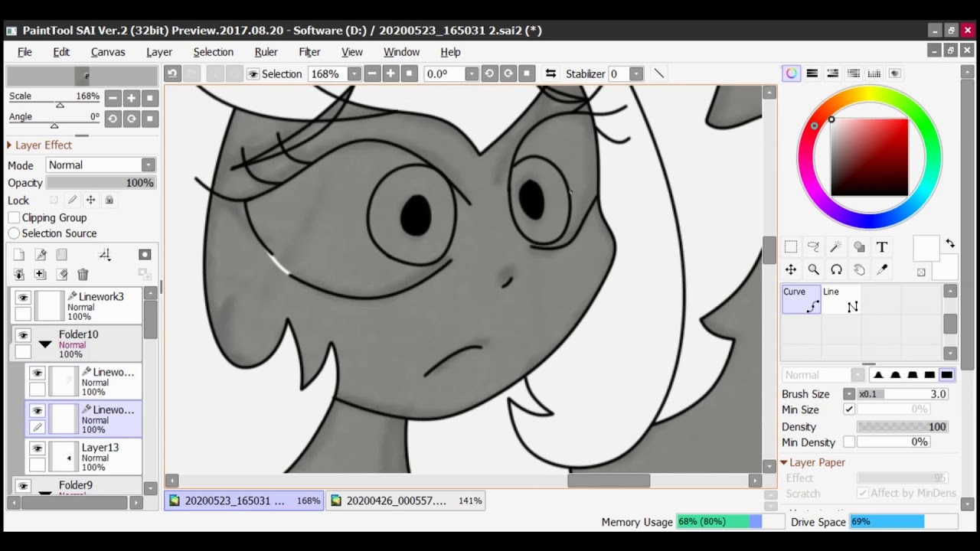This screenshot has height=551, width=980.
Task: Enable the Clipping Group checkbox
Action: click(14, 217)
